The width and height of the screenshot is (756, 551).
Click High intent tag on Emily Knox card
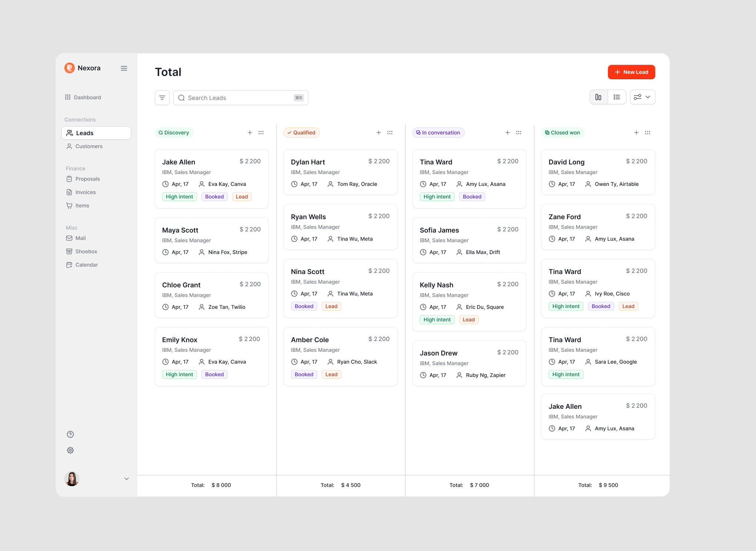180,374
